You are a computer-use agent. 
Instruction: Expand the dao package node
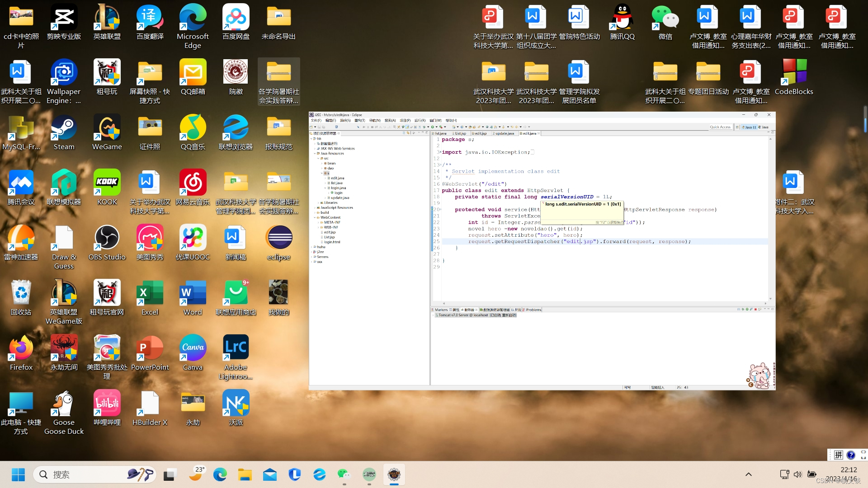[322, 169]
